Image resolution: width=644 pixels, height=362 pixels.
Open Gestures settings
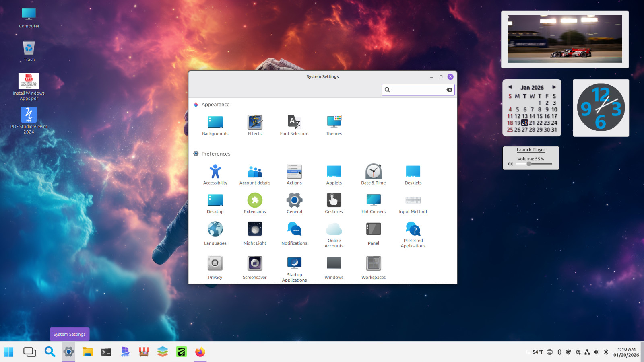334,204
